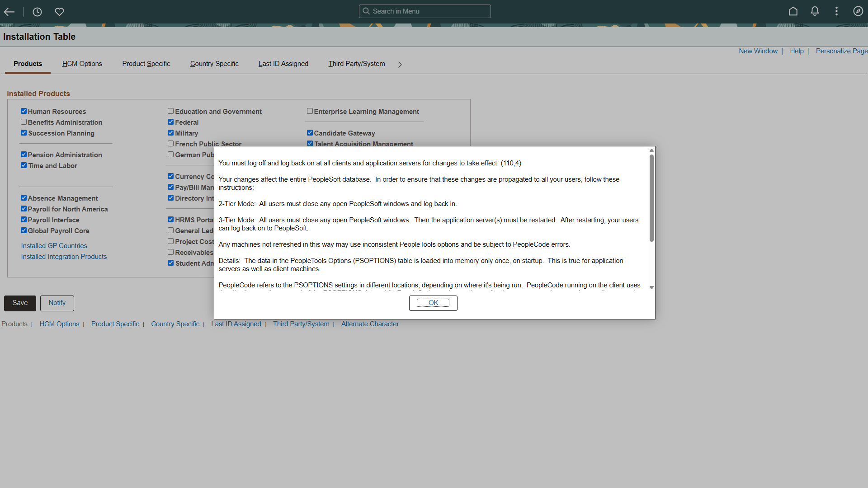Toggle Directory Interface checkbox
Viewport: 868px width, 488px height.
(x=170, y=198)
